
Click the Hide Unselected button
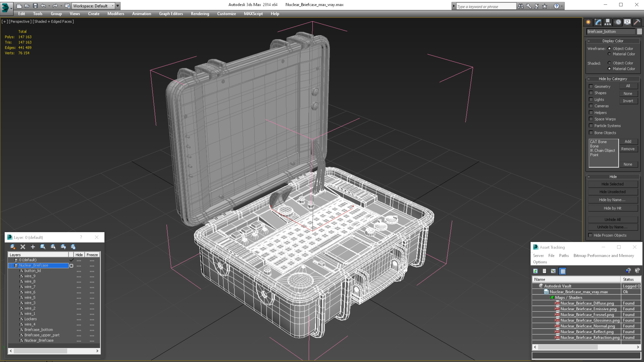(x=612, y=192)
